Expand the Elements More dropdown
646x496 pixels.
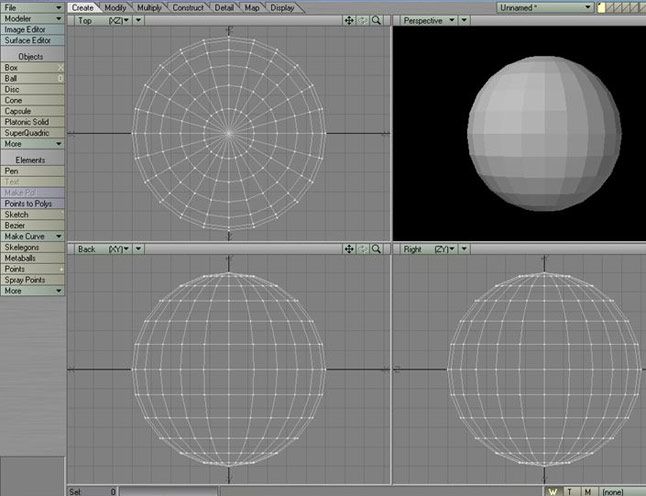coord(33,290)
